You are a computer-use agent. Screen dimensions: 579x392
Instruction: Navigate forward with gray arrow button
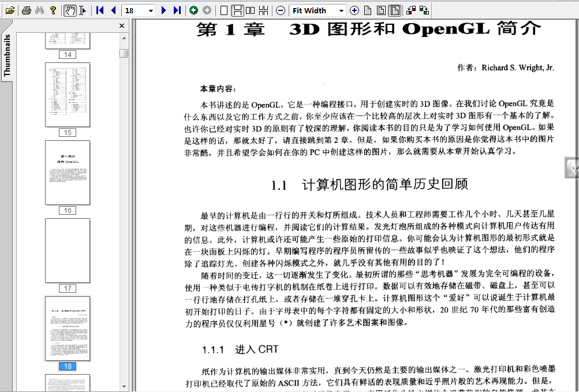coord(207,10)
